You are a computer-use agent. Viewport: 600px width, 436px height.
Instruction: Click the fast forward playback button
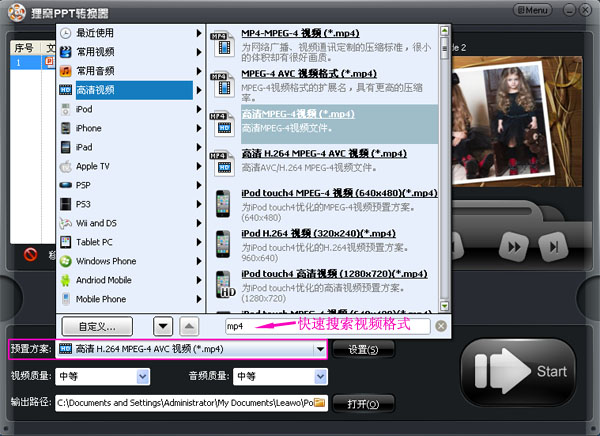pyautogui.click(x=514, y=247)
